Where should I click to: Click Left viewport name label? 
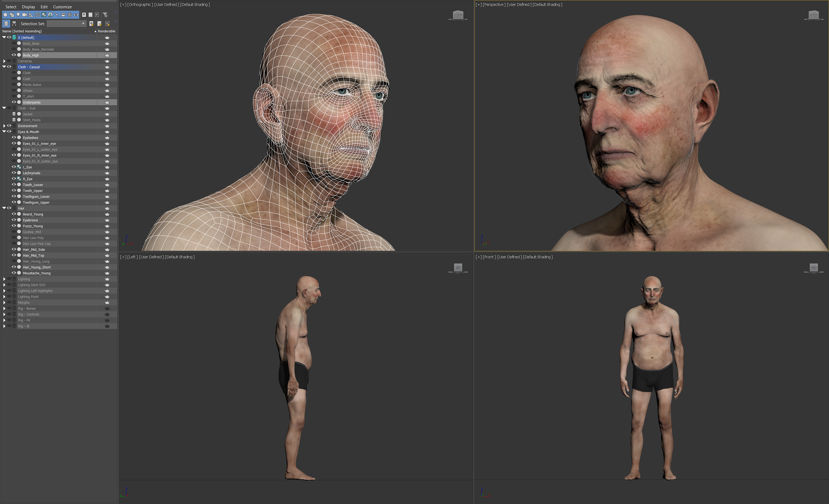[x=133, y=257]
